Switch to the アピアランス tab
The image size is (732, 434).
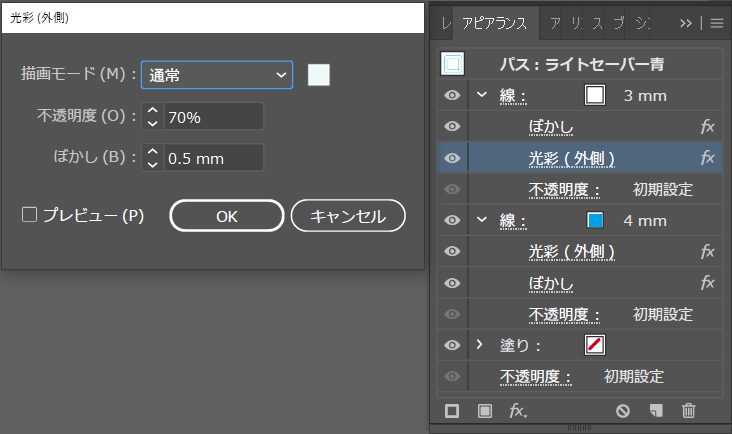pyautogui.click(x=494, y=23)
